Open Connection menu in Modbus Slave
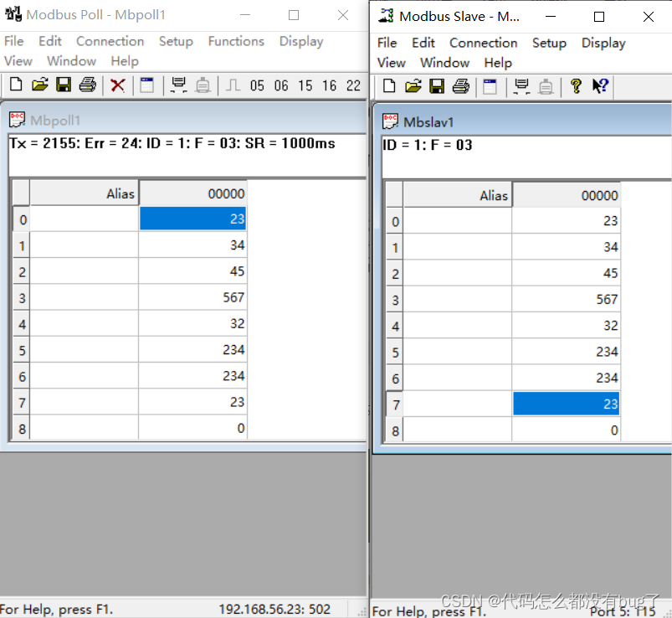The height and width of the screenshot is (618, 672). (x=484, y=43)
